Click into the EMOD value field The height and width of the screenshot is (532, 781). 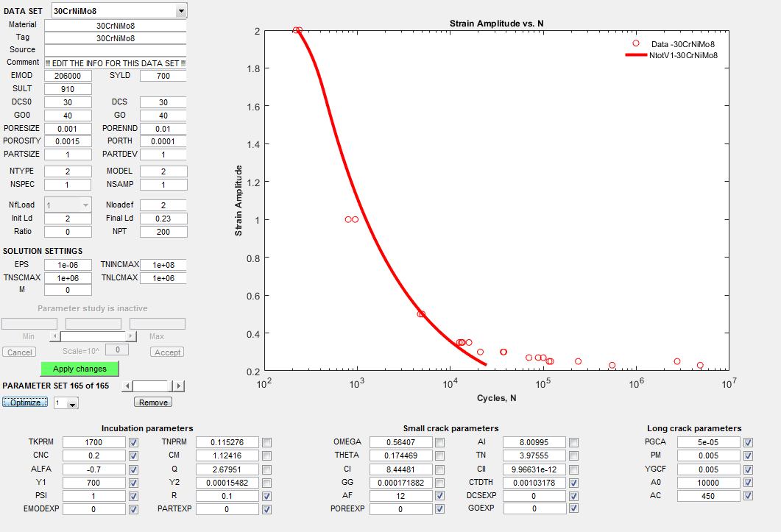pyautogui.click(x=68, y=76)
